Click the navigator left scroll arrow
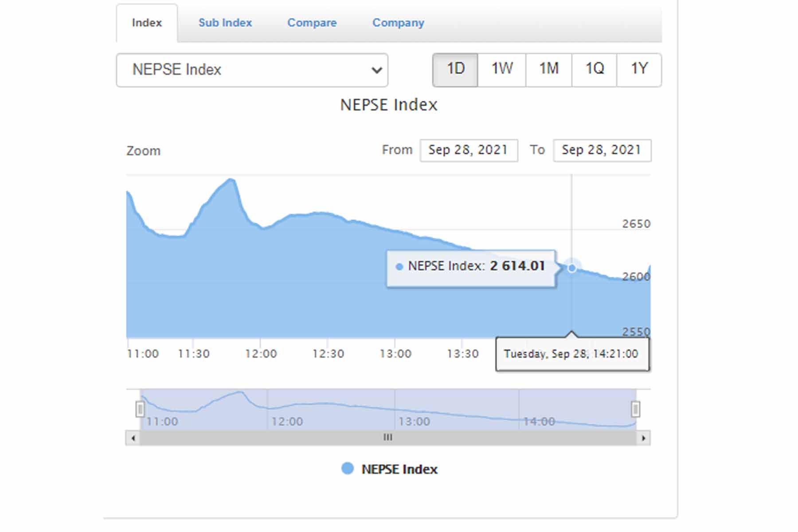This screenshot has width=798, height=532. [x=133, y=438]
